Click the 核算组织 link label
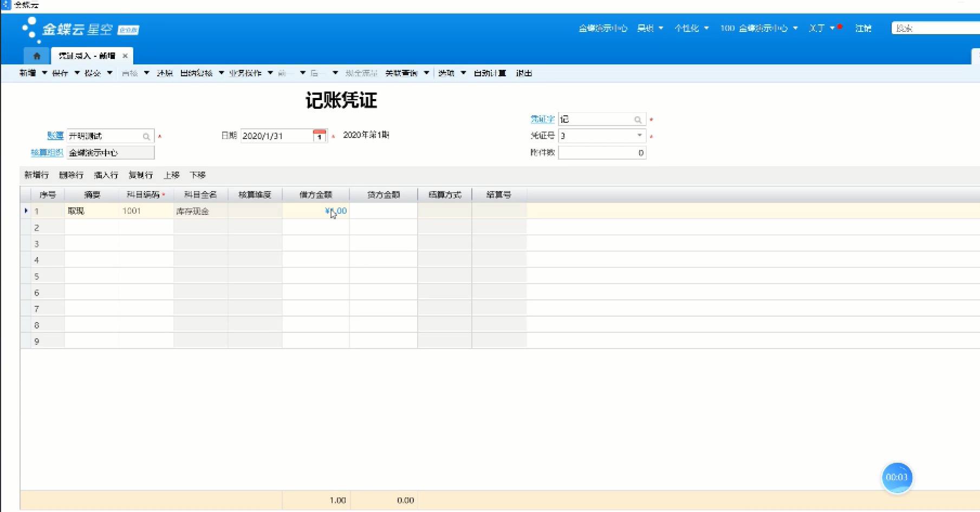This screenshot has height=512, width=980. point(47,153)
